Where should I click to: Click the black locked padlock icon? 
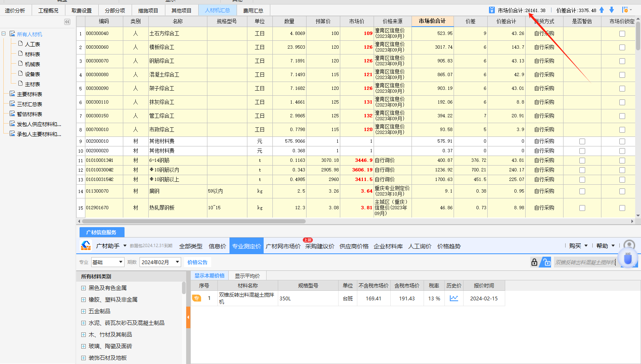534,262
